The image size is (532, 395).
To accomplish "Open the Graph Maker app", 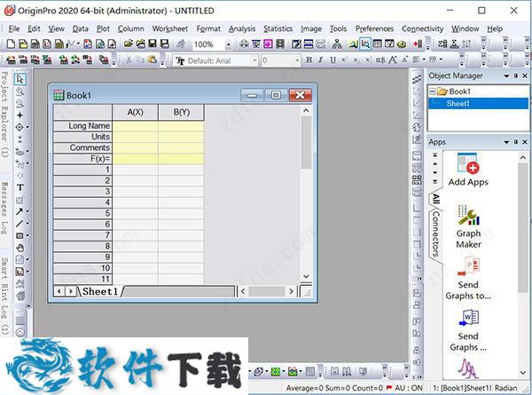I will click(468, 226).
